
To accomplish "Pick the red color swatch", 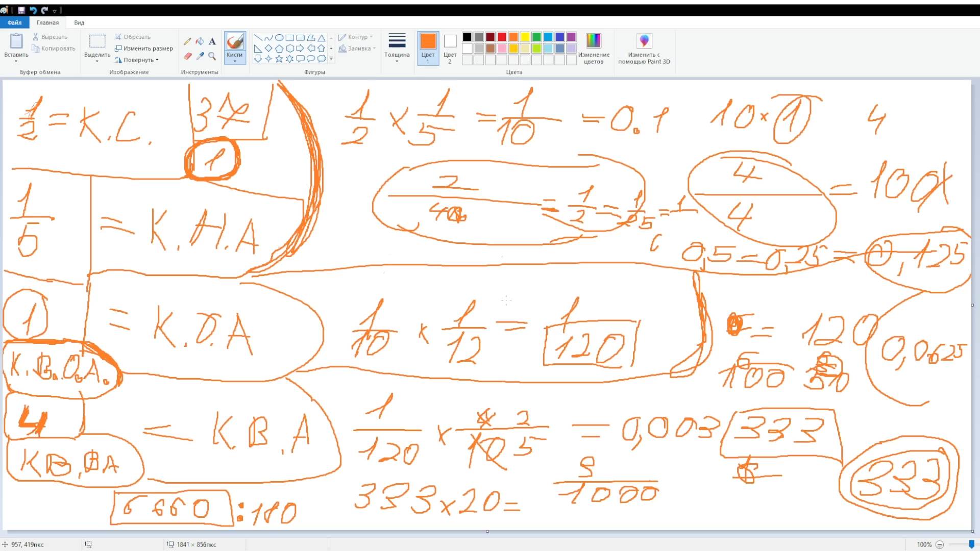I will click(502, 37).
